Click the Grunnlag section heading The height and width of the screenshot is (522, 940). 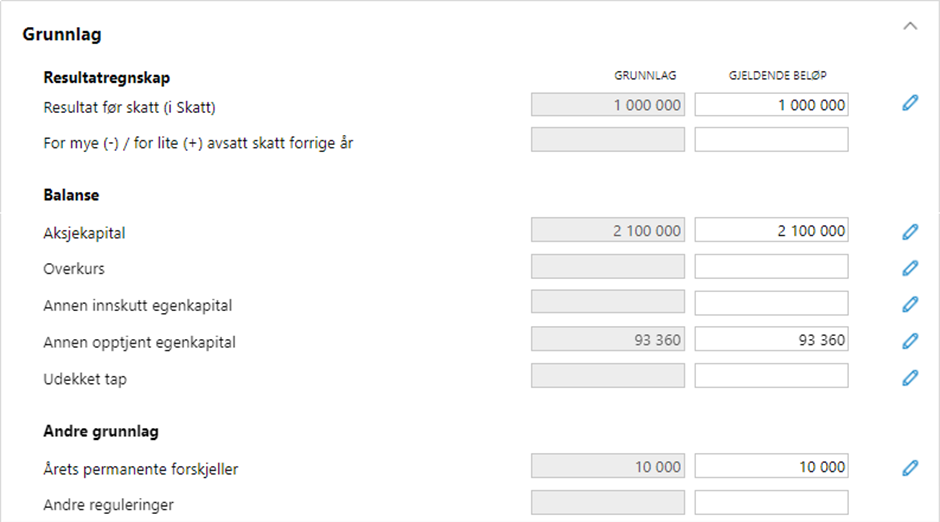[62, 34]
